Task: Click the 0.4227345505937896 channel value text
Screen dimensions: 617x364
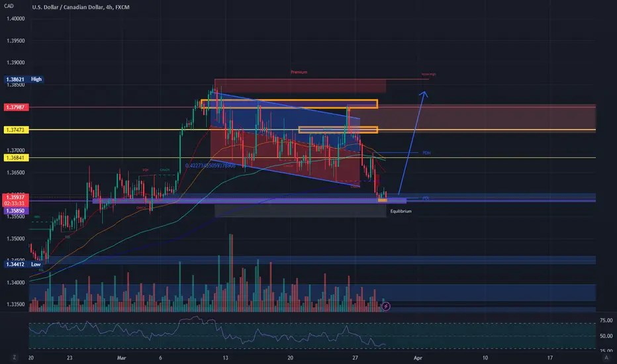Action: click(210, 165)
